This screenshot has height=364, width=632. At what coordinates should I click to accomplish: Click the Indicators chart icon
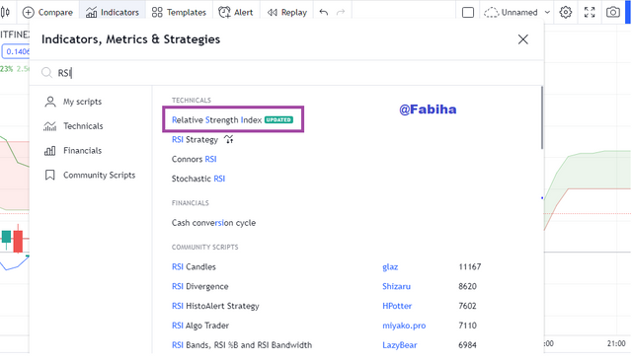pos(92,13)
